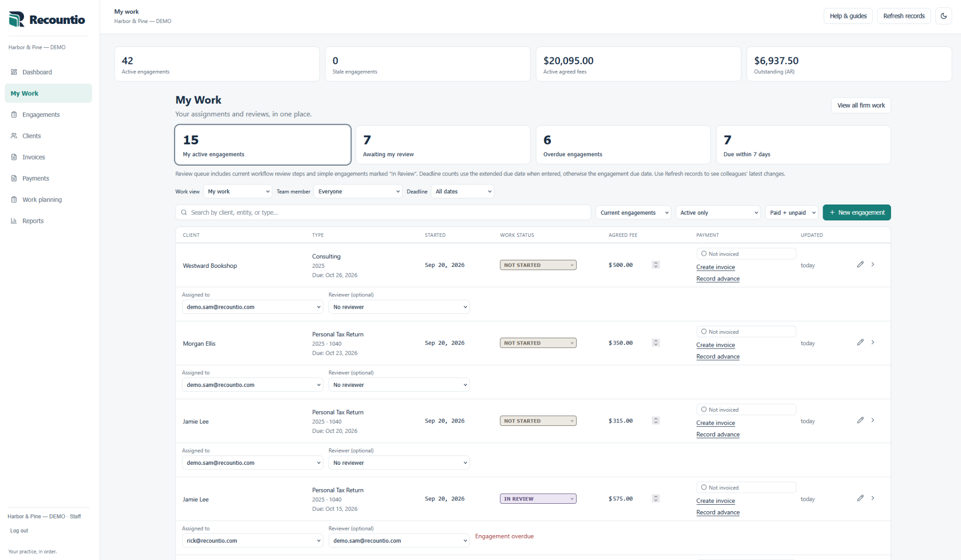The width and height of the screenshot is (961, 560).
Task: Toggle dark mode moon icon
Action: pyautogui.click(x=943, y=16)
